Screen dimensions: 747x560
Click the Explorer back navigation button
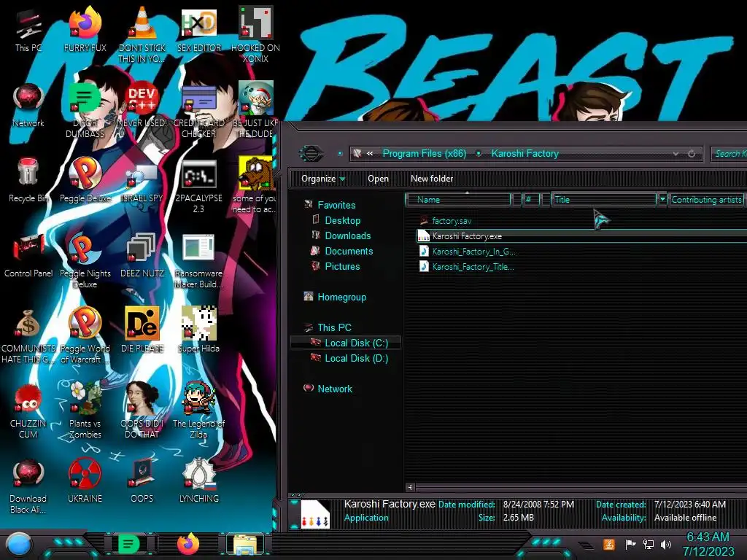pyautogui.click(x=311, y=153)
